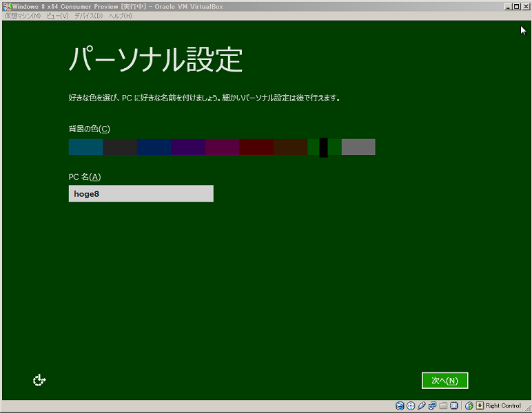Open the ヘルプ(H) menu
Viewport: 532px width, 413px height.
119,16
